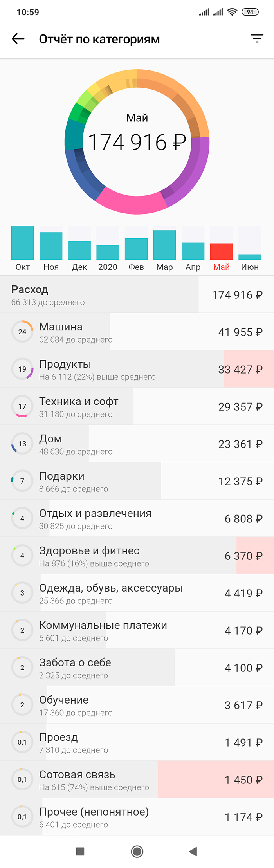Open the Сотовая связь category row
Viewport: 274px width, 868px height.
click(137, 780)
